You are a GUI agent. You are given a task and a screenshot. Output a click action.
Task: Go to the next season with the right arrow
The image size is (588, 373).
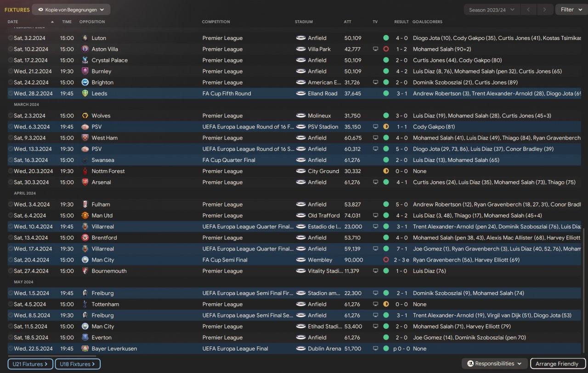(545, 10)
